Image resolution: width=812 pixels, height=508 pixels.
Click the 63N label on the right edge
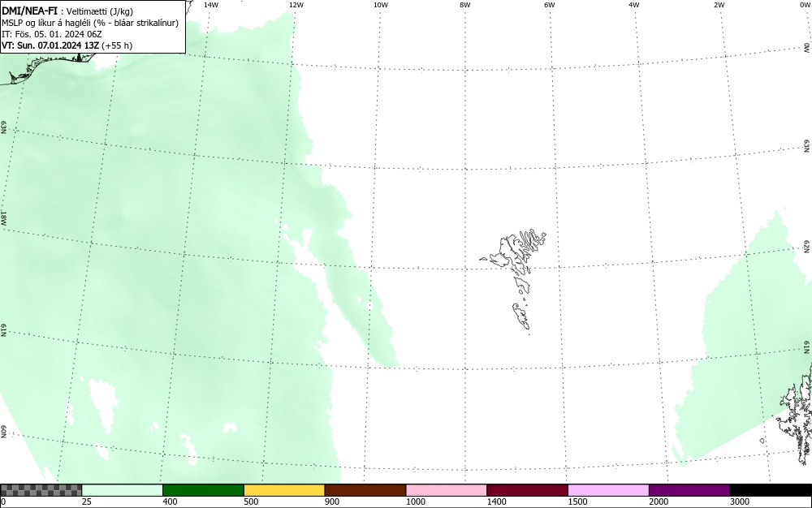click(807, 146)
